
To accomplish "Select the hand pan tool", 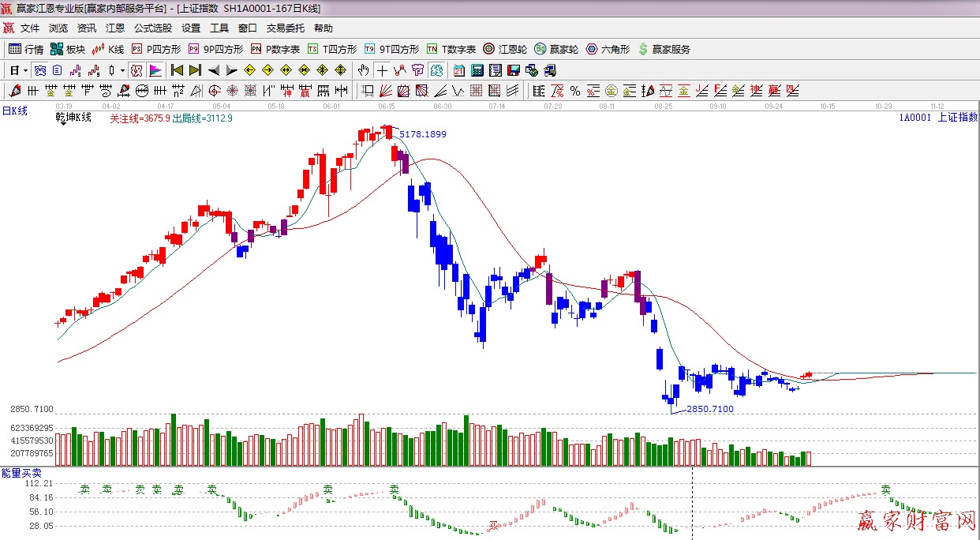I will click(x=363, y=70).
